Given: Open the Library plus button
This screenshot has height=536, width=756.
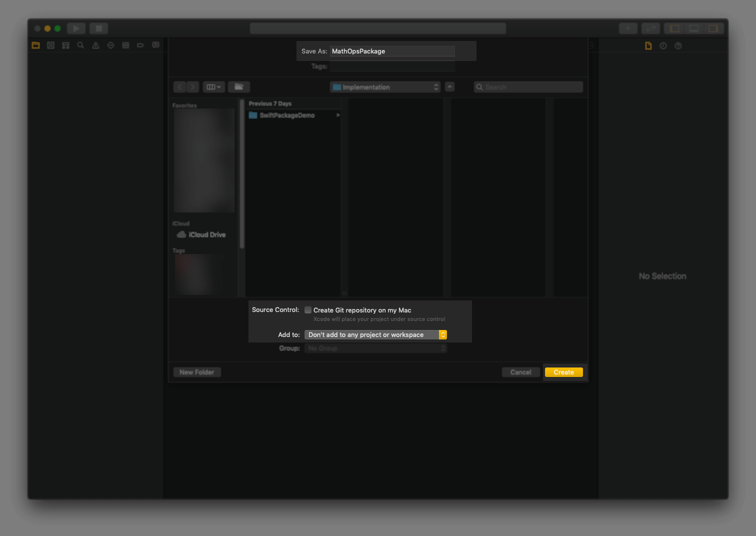Looking at the screenshot, I should [x=628, y=28].
